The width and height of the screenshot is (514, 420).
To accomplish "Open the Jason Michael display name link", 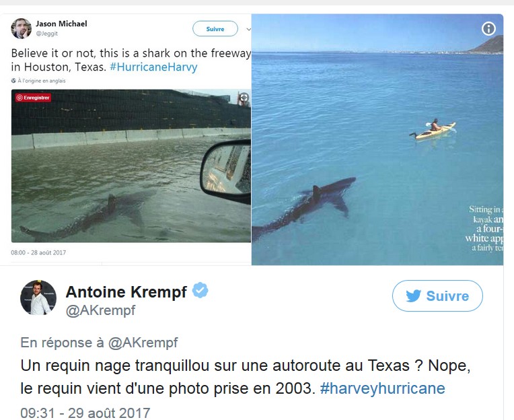I will click(x=61, y=24).
